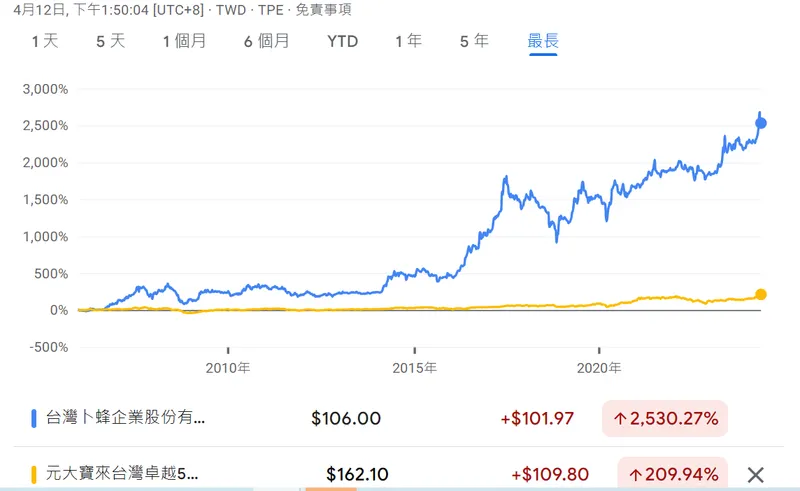Image resolution: width=800 pixels, height=491 pixels.
Task: Select the 5 天 time range
Action: (x=110, y=41)
